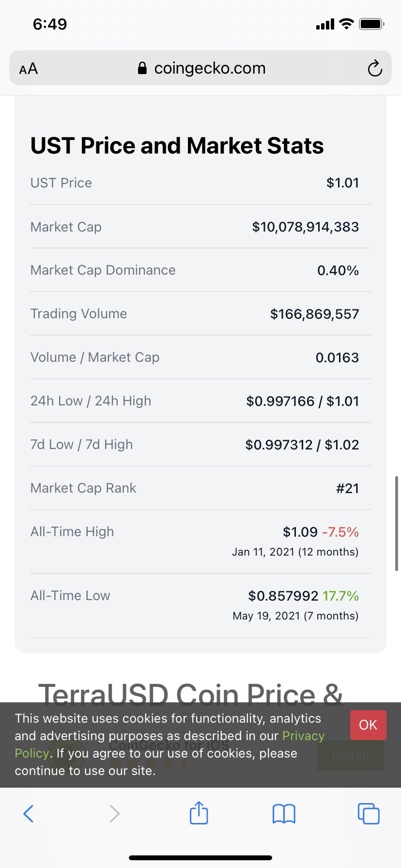Open the Privacy Policy link
The image size is (401, 868).
pos(303,736)
